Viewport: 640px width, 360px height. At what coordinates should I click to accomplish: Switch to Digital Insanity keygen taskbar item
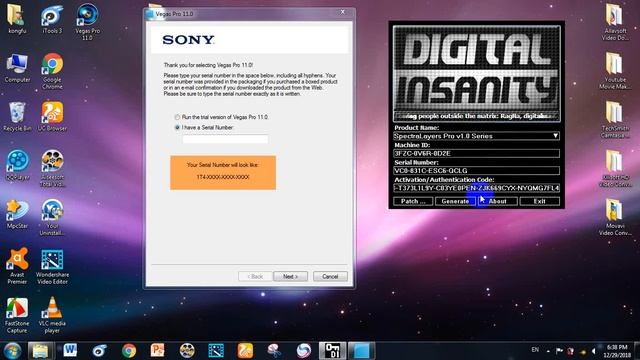(332, 351)
